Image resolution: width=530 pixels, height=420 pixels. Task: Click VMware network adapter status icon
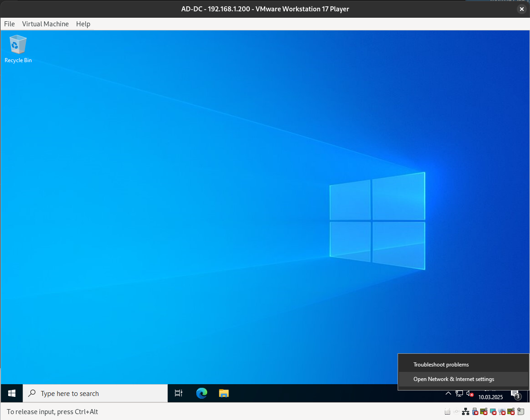click(466, 412)
